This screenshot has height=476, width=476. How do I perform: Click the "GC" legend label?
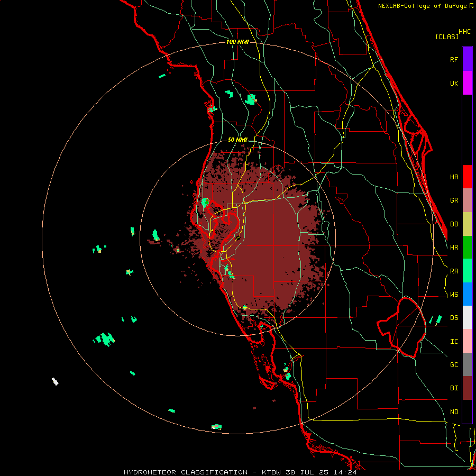[454, 365]
